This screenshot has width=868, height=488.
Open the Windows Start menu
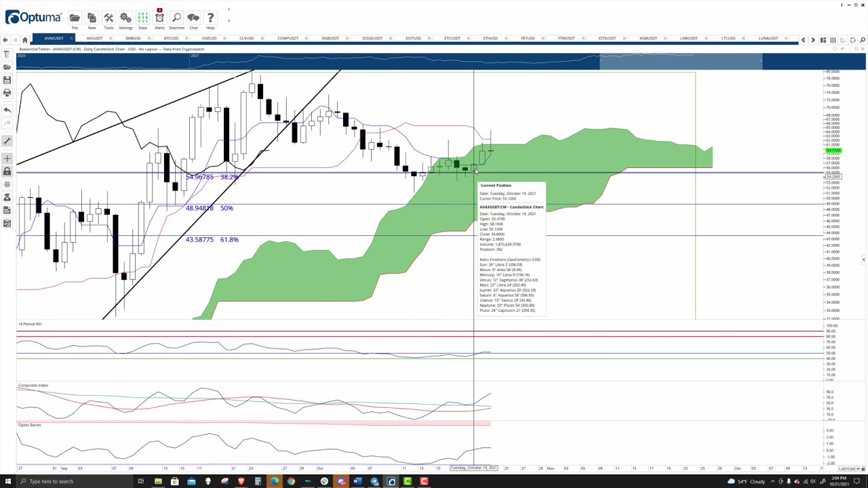7,481
